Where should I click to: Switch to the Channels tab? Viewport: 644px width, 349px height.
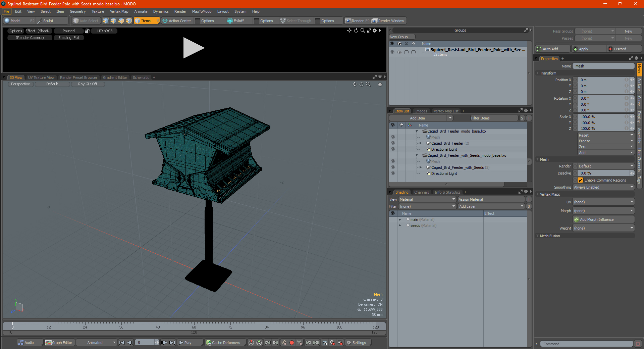[x=421, y=192]
